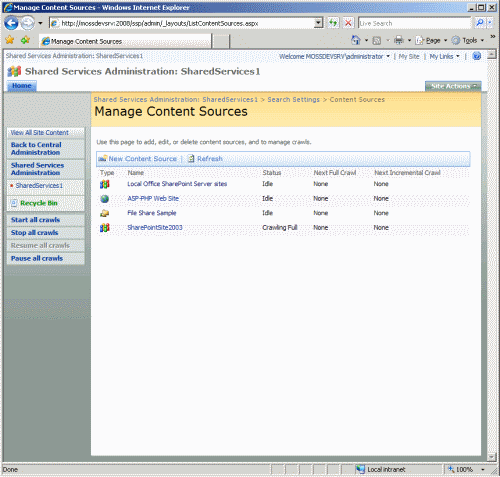This screenshot has width=500, height=477.
Task: Click Stop all crawls
Action: [34, 233]
